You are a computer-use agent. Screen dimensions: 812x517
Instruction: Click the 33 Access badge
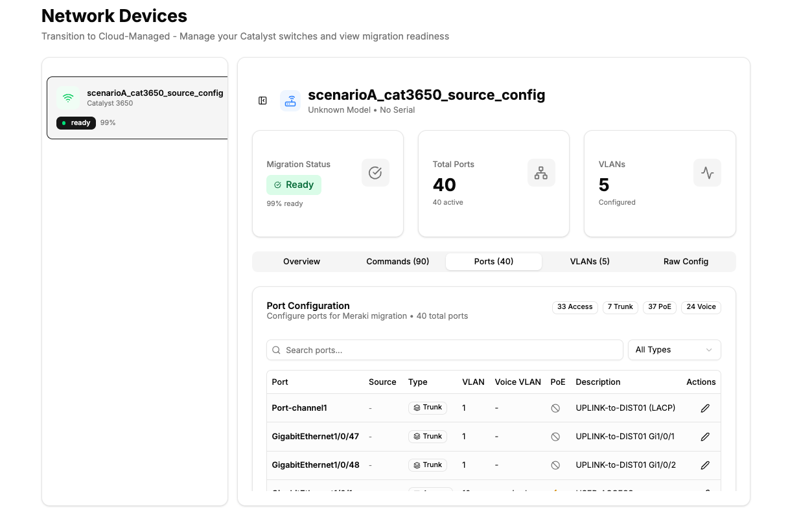575,307
